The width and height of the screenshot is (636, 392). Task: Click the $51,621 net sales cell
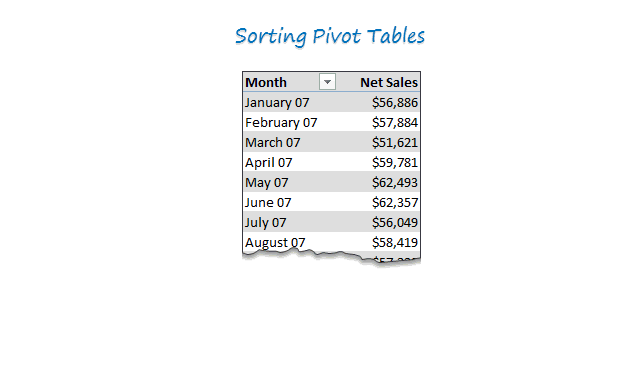[x=395, y=142]
